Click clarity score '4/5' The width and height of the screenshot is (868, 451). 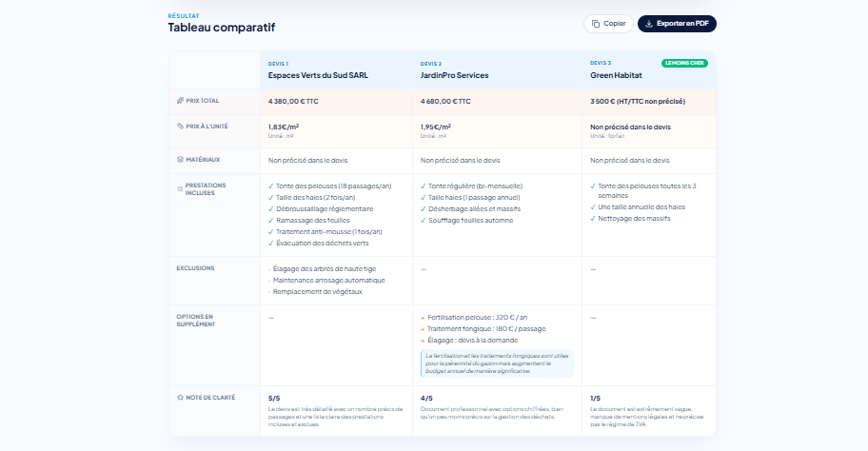pos(426,399)
